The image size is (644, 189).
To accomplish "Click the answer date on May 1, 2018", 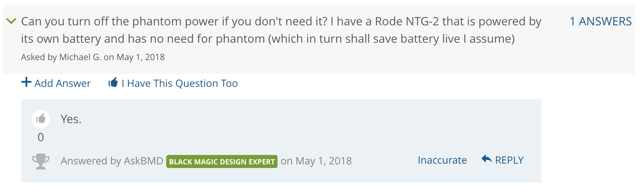I will point(316,161).
